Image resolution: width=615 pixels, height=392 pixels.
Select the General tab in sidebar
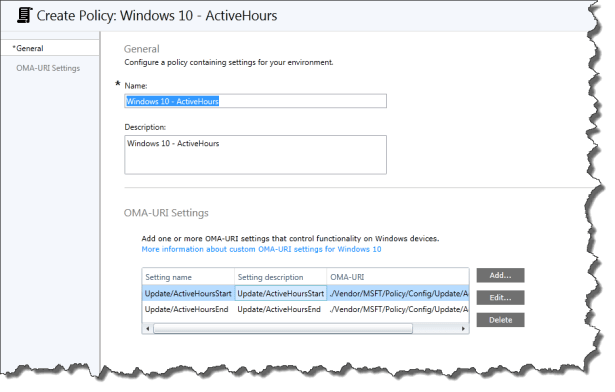tap(50, 48)
